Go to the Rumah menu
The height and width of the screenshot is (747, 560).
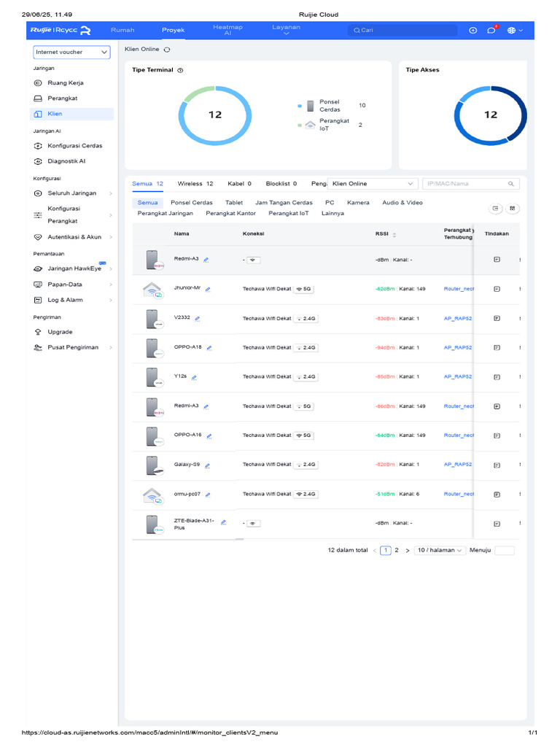[122, 30]
